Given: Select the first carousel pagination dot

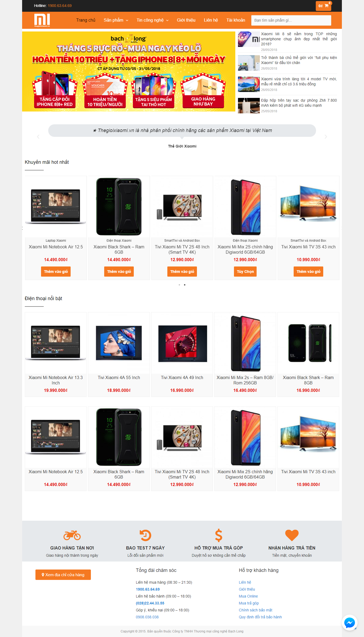Looking at the screenshot, I should coord(179,285).
